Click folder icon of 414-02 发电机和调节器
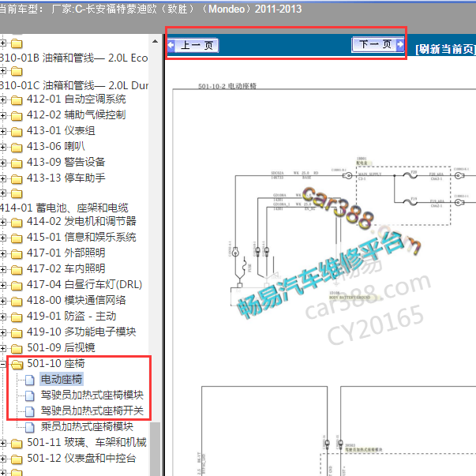Viewport: 476px width, 476px height. pyautogui.click(x=17, y=223)
